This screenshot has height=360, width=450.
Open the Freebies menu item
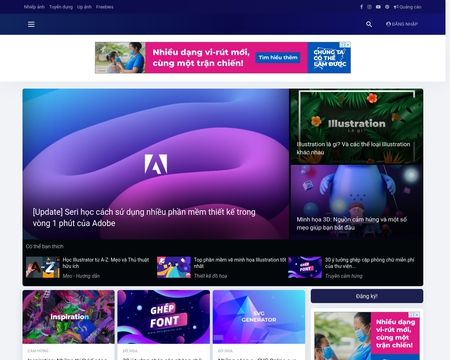coord(104,7)
